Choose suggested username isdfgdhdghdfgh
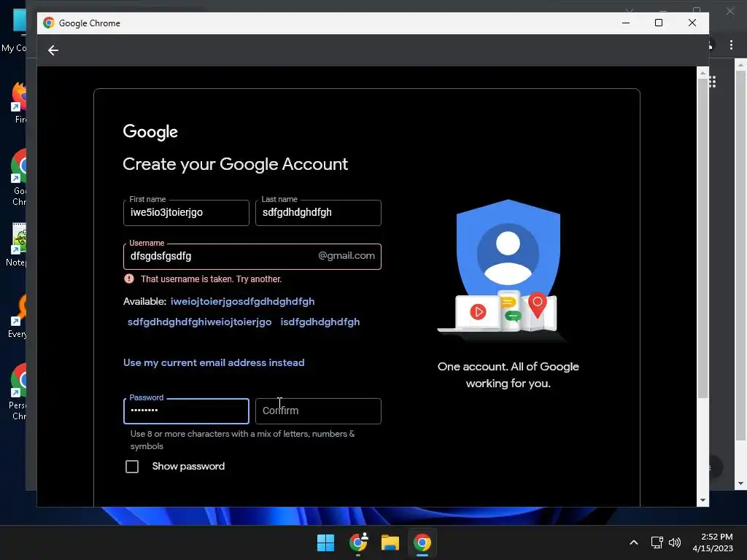Viewport: 747px width, 560px height. (320, 322)
